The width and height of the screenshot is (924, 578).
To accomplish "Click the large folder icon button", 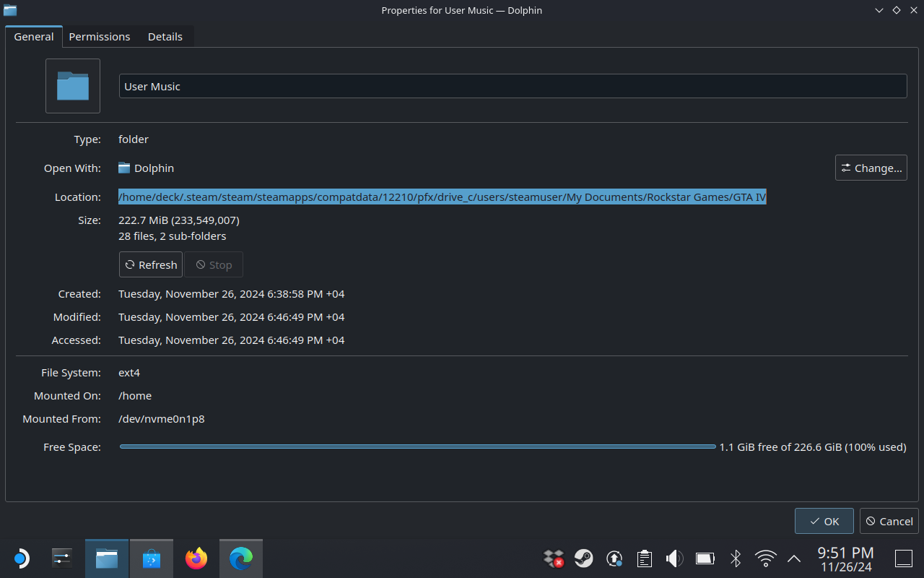I will tap(73, 86).
